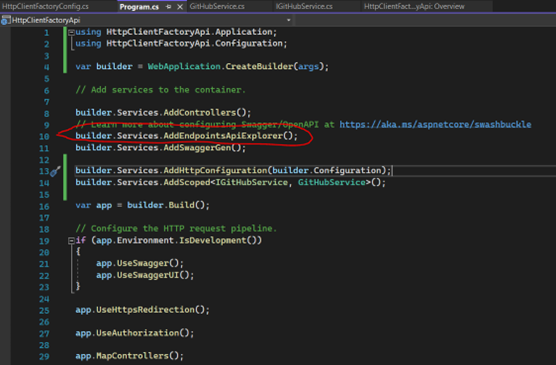
Task: Click AddScoped on line 14
Action: tap(187, 182)
